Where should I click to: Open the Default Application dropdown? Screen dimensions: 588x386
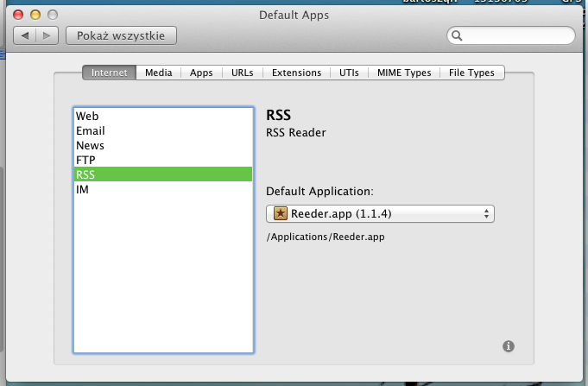click(380, 213)
